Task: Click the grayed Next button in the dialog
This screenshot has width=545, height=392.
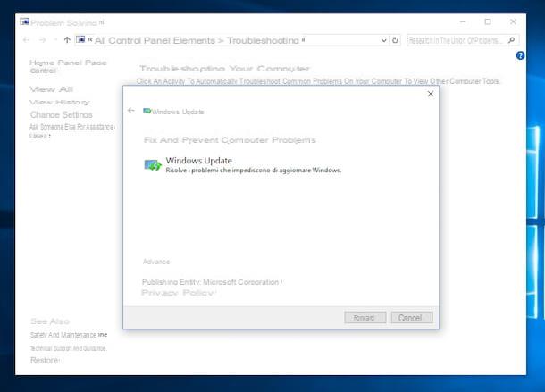Action: [x=365, y=318]
